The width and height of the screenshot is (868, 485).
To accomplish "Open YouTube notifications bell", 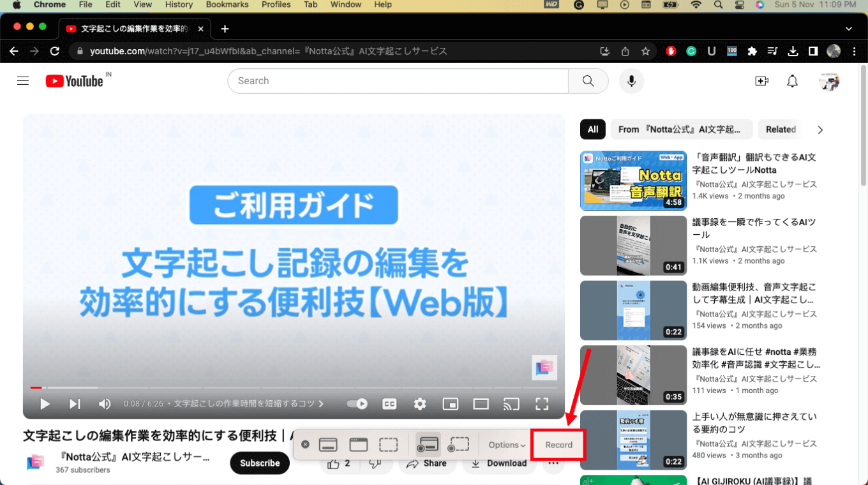I will (792, 81).
